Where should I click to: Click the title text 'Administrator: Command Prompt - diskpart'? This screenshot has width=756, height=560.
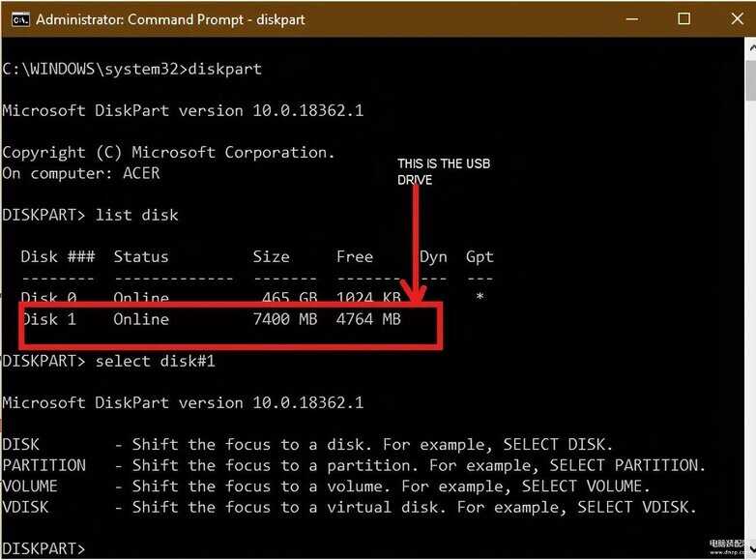click(170, 19)
